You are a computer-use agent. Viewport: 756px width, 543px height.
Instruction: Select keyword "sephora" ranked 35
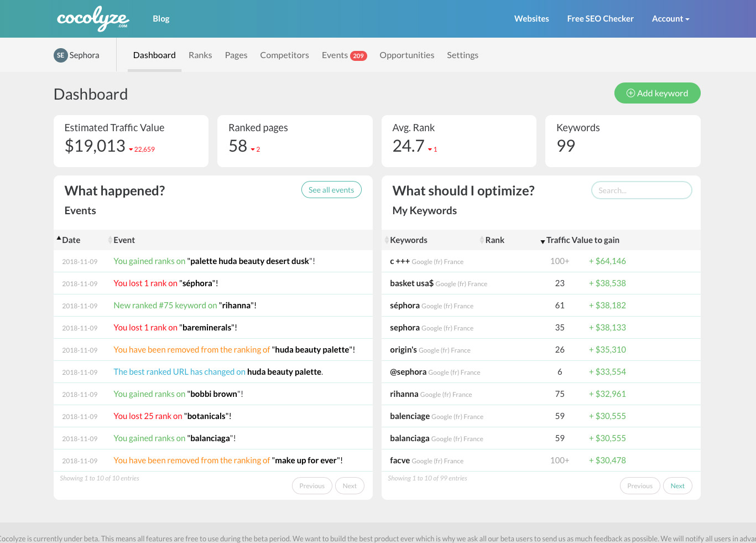(405, 328)
